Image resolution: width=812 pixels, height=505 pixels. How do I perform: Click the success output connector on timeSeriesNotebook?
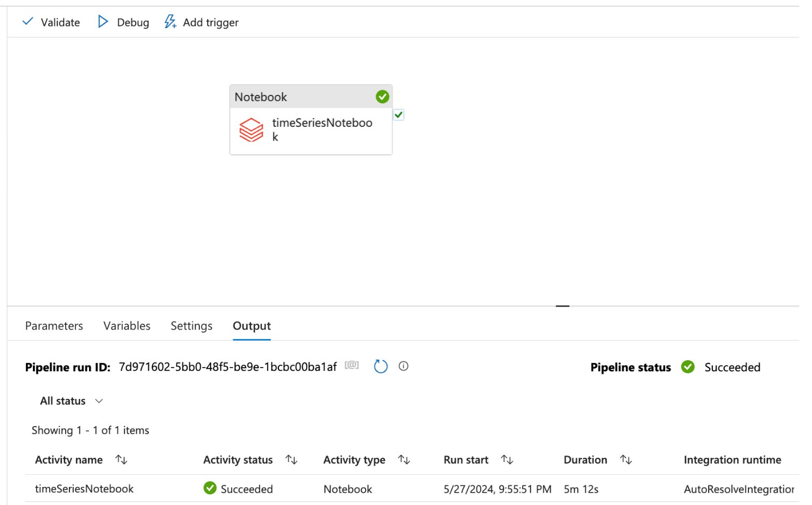[399, 115]
